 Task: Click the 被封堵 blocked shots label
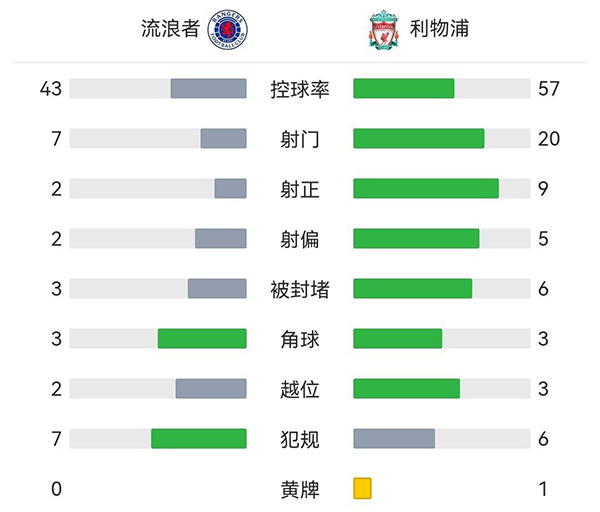pos(300,289)
